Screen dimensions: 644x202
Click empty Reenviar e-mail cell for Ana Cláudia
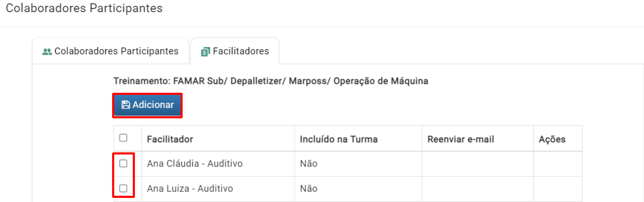click(x=478, y=164)
